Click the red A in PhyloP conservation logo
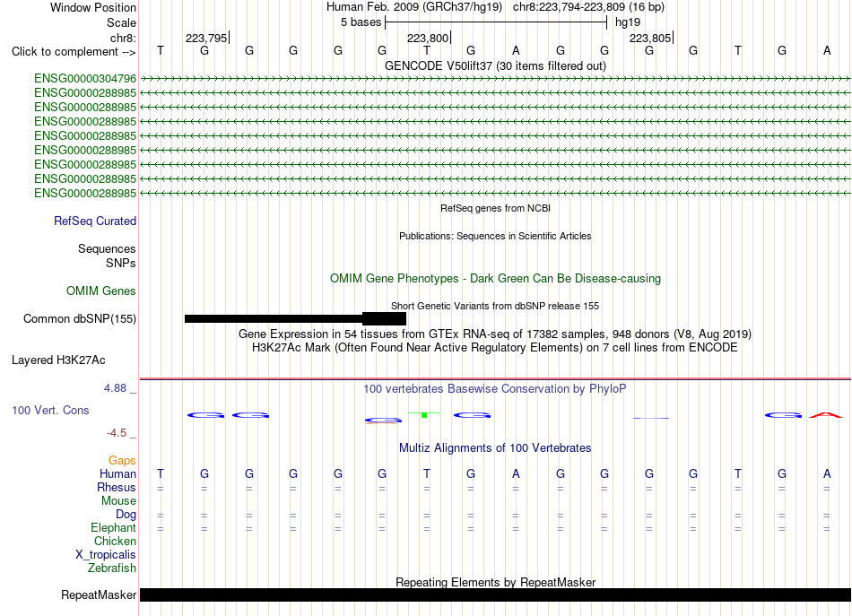The height and width of the screenshot is (616, 852). click(826, 415)
